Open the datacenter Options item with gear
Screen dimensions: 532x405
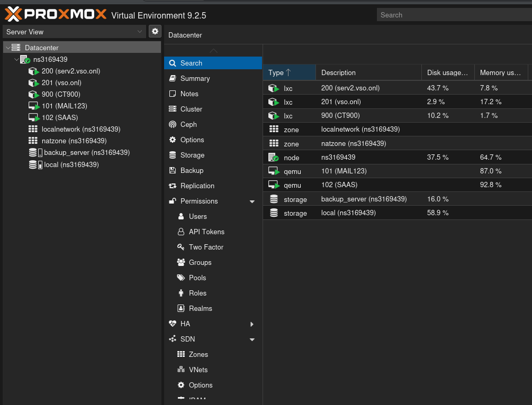[x=213, y=140]
